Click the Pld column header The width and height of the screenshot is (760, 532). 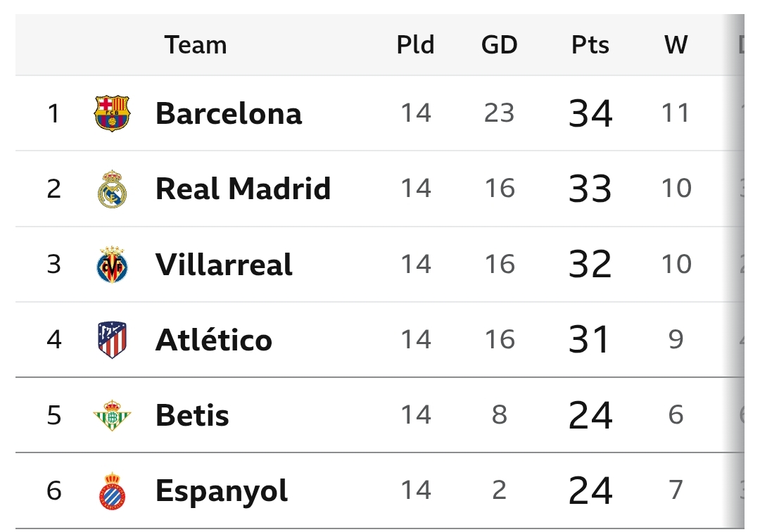click(x=415, y=45)
